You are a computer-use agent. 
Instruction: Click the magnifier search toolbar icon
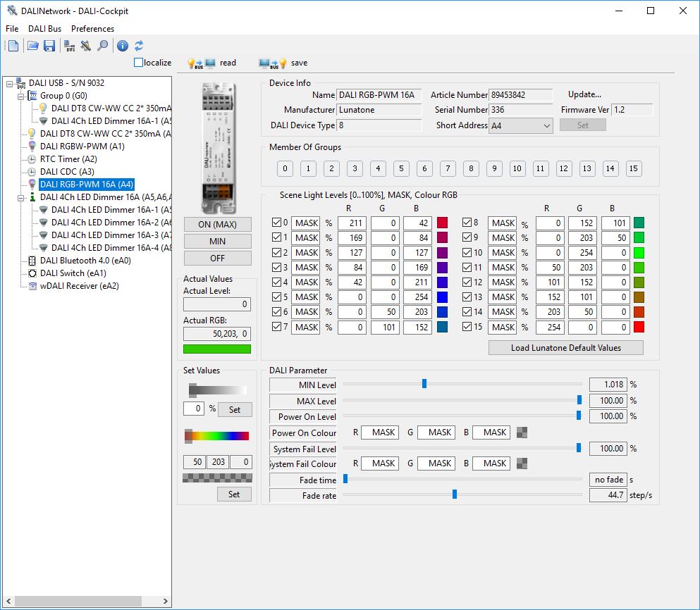click(103, 46)
